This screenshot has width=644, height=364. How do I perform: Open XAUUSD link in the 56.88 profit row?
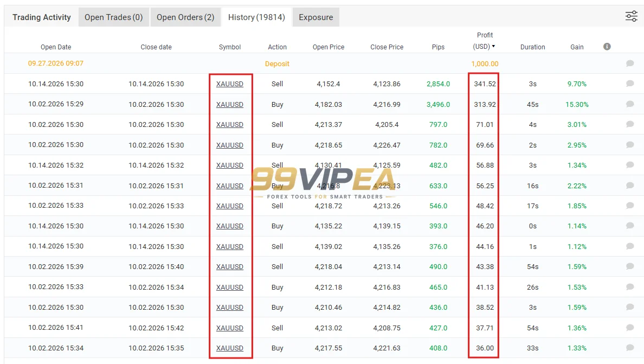[x=230, y=165]
